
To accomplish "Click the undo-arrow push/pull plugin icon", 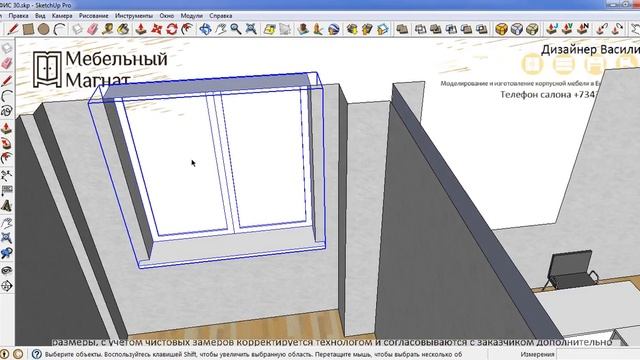I will coord(602,29).
